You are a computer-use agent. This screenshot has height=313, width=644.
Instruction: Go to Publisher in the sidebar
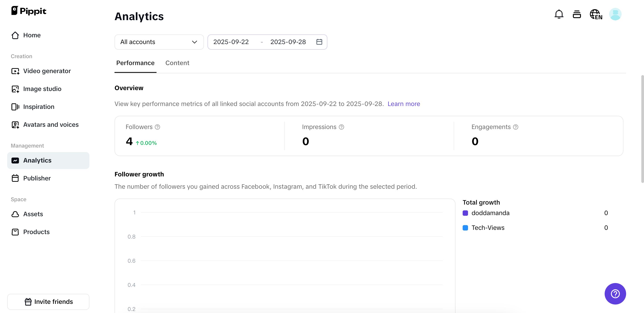pyautogui.click(x=37, y=178)
